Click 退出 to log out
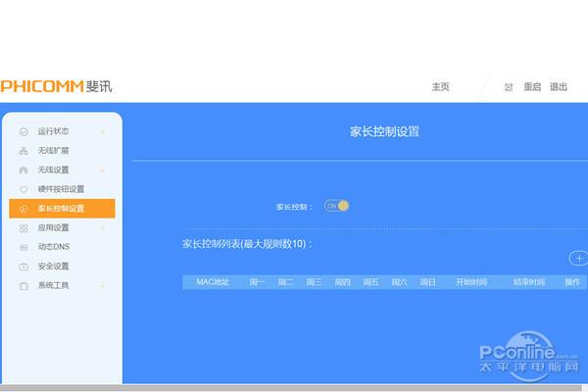 pyautogui.click(x=559, y=87)
